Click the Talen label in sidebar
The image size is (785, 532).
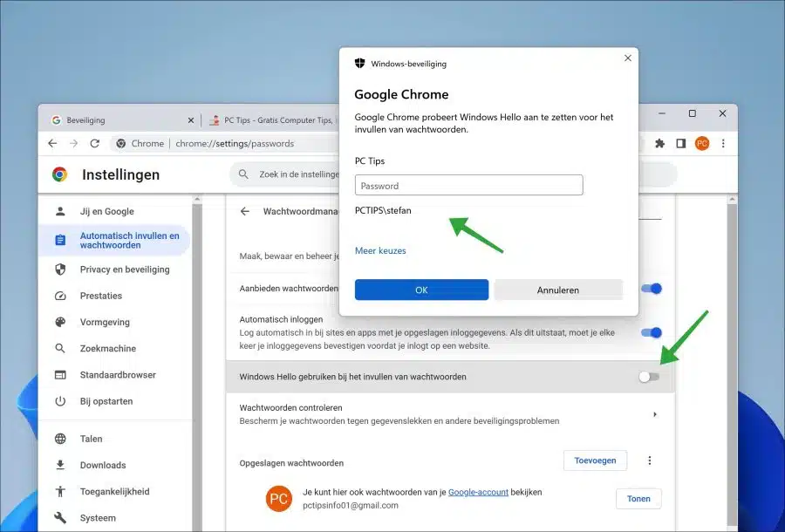91,439
